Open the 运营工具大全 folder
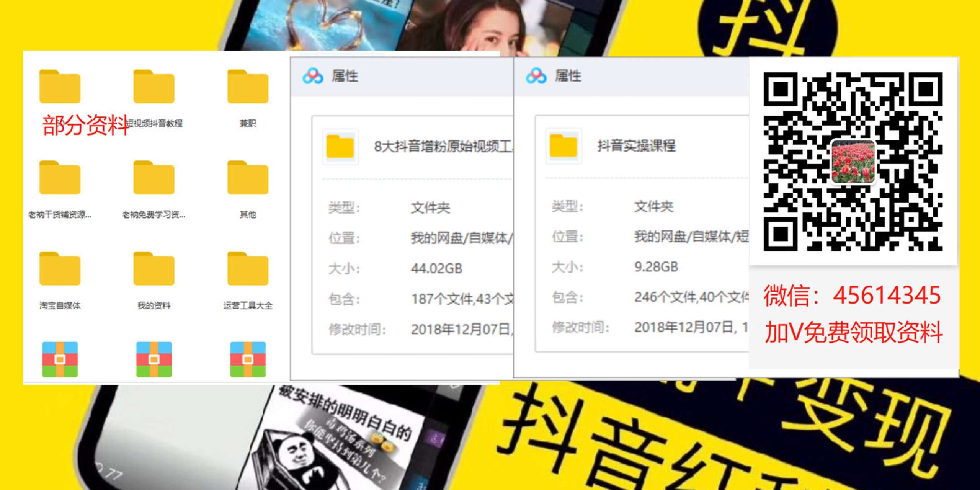The width and height of the screenshot is (980, 490). pyautogui.click(x=248, y=269)
